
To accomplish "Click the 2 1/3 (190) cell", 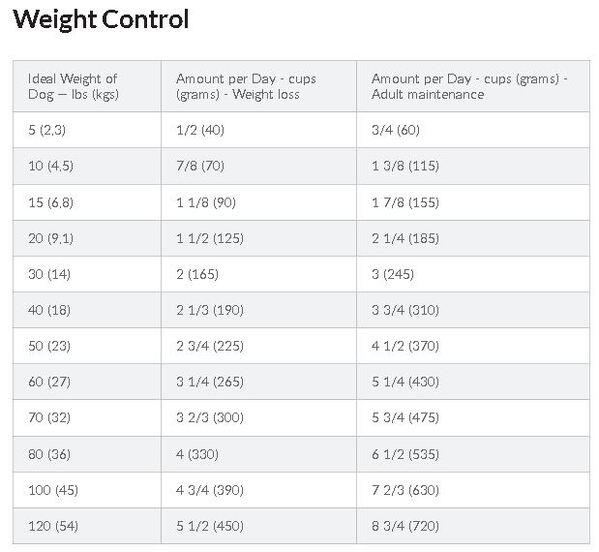I will coord(259,310).
